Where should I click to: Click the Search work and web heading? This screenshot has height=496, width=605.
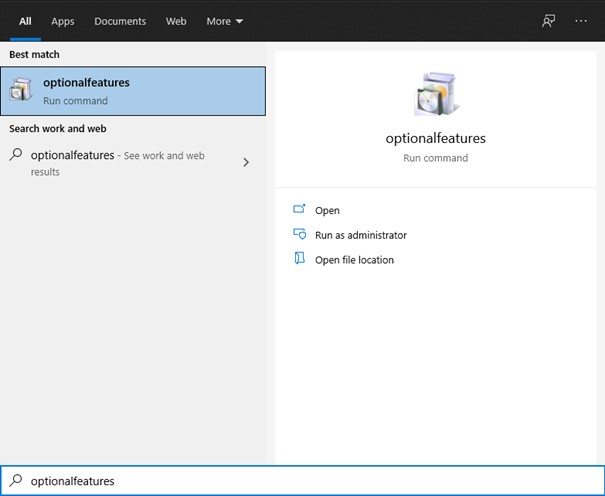pyautogui.click(x=58, y=128)
